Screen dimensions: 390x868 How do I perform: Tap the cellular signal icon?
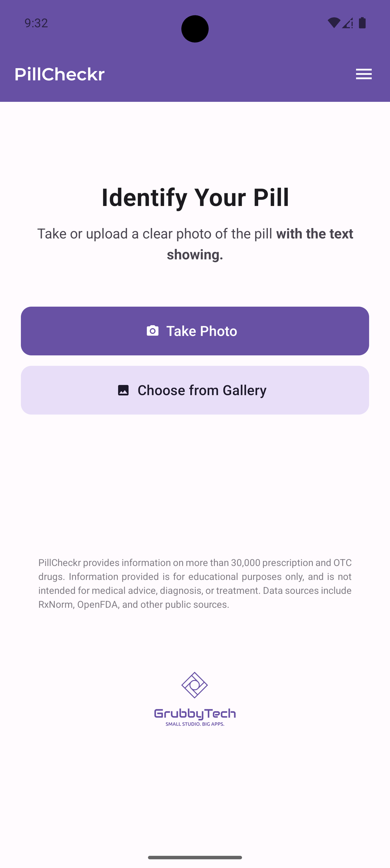click(x=348, y=23)
